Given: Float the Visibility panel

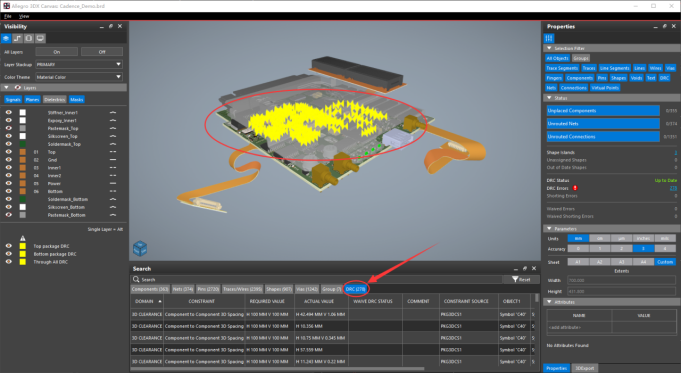Looking at the screenshot, I should 111,26.
